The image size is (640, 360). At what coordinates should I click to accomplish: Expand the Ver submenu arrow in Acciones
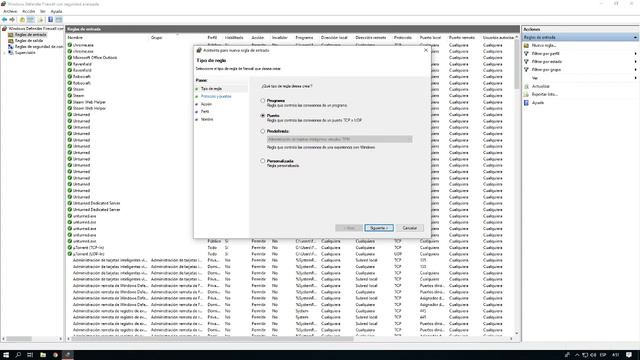(635, 78)
